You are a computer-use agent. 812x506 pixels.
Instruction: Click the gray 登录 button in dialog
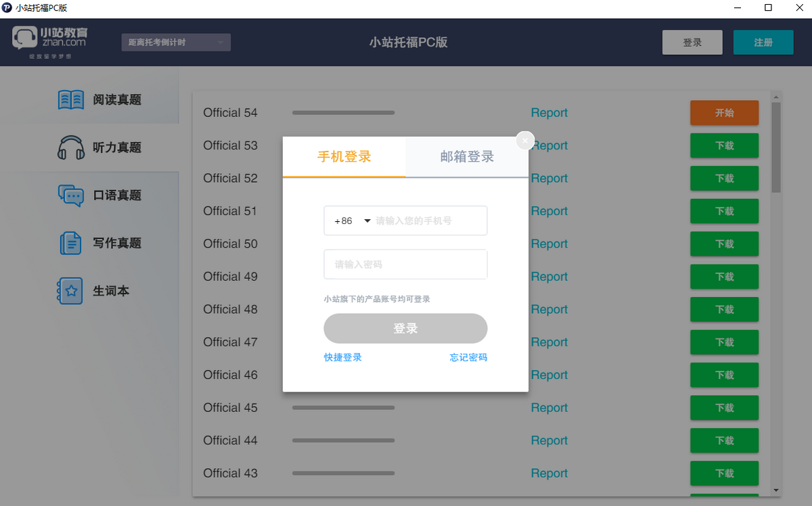405,329
